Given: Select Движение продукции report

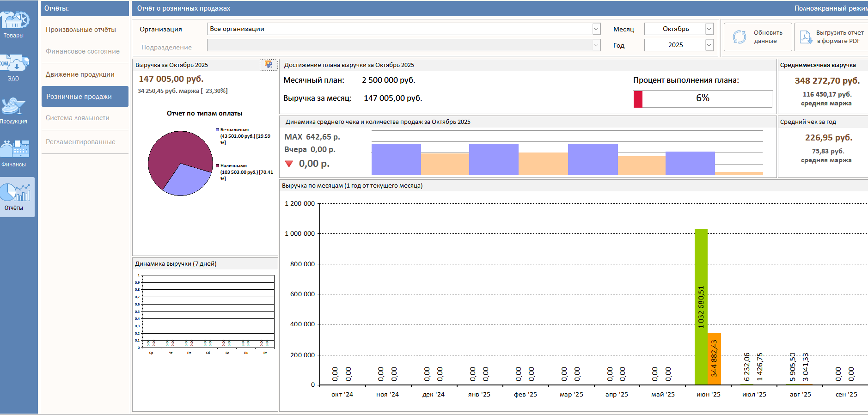Looking at the screenshot, I should click(x=80, y=74).
